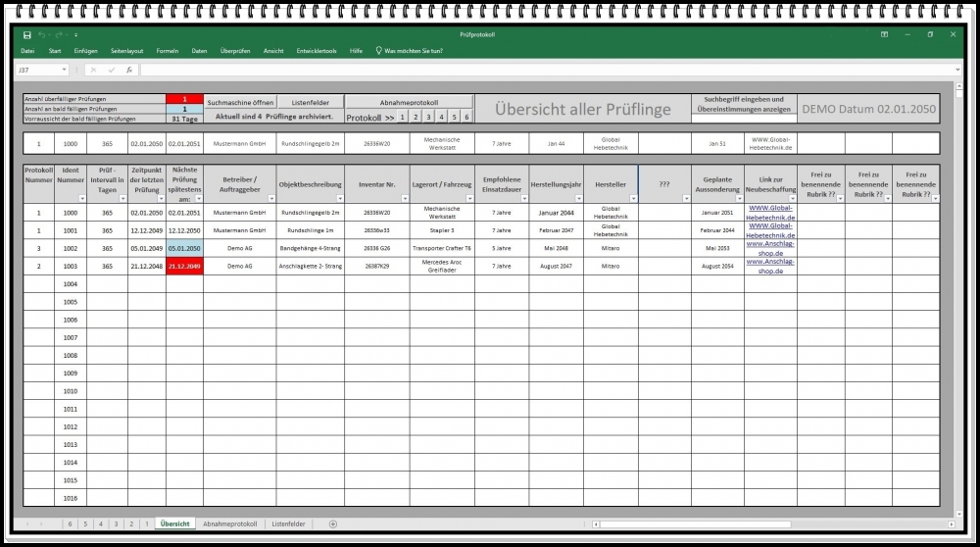Click the lightbulb 'Was möchten Sie tun?' search
Viewport: 980px width, 547px height.
coord(410,51)
